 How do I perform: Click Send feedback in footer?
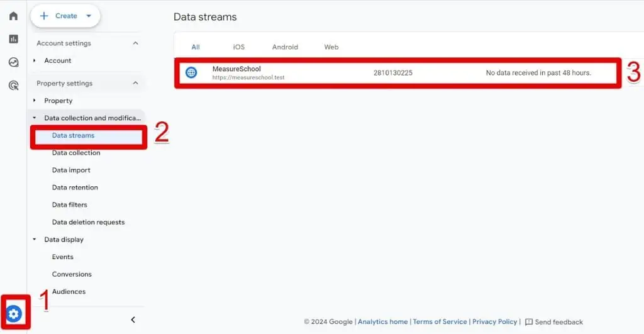coord(558,322)
